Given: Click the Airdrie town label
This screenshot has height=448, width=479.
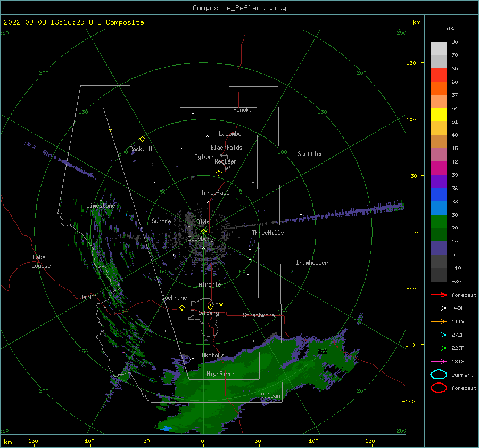Looking at the screenshot, I should pos(210,284).
